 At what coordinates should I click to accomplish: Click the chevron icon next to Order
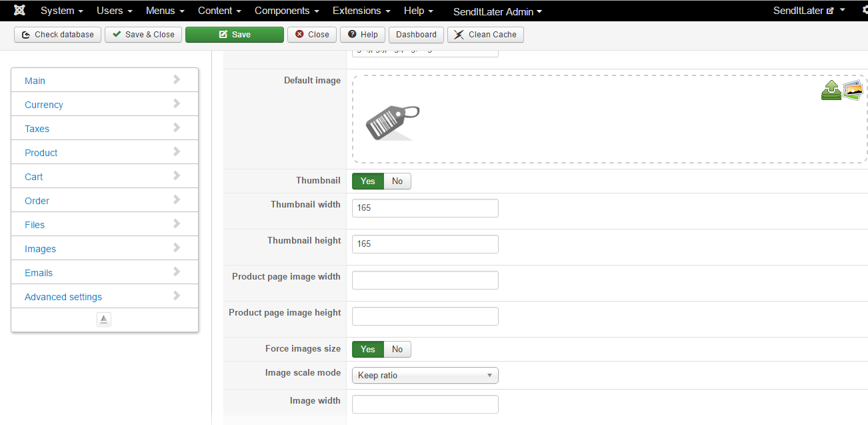pos(177,199)
